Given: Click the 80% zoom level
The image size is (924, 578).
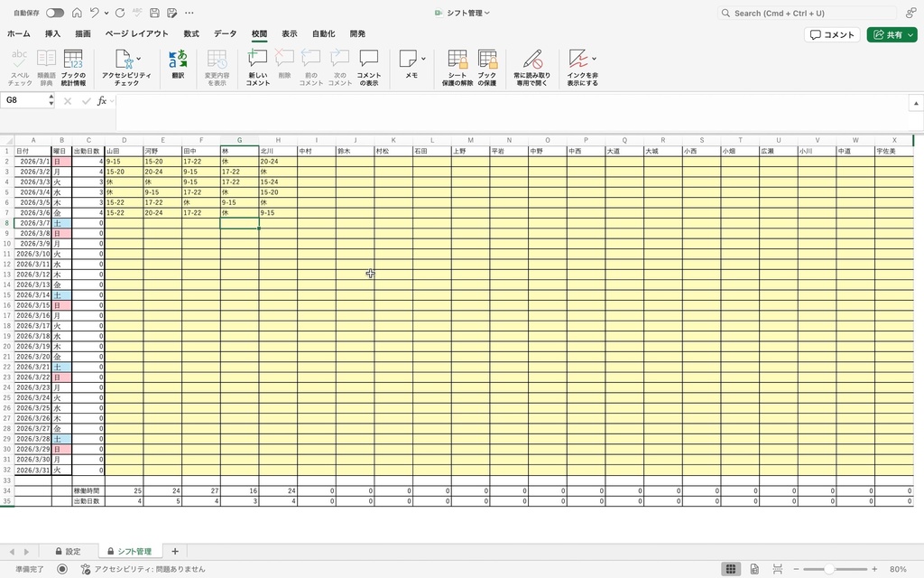Looking at the screenshot, I should tap(898, 569).
